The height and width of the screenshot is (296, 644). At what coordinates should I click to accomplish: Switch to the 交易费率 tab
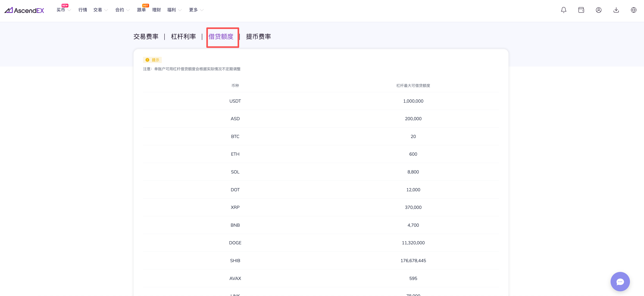146,37
